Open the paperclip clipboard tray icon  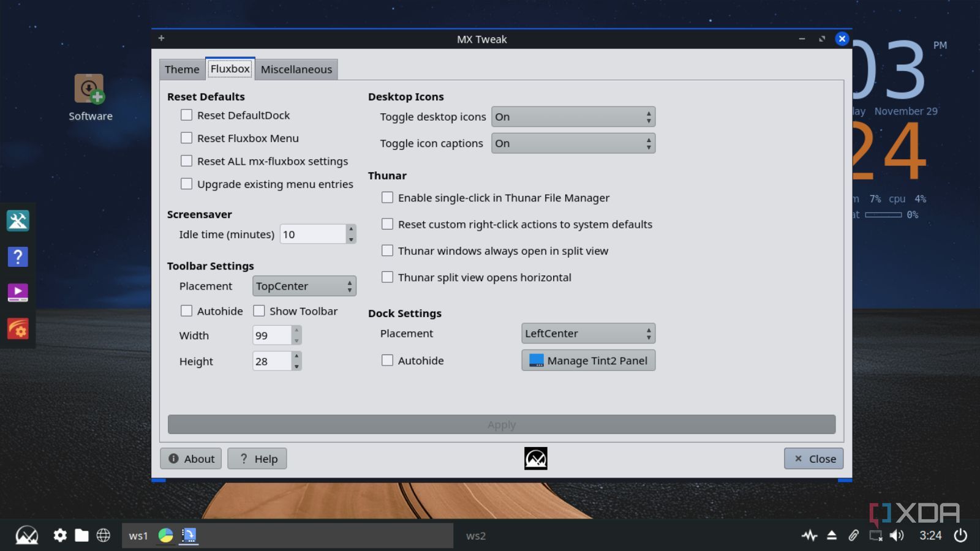[x=853, y=536]
